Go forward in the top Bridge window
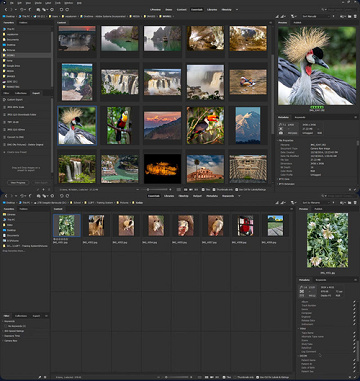Viewport: 360px width, 381px height. tap(11, 9)
